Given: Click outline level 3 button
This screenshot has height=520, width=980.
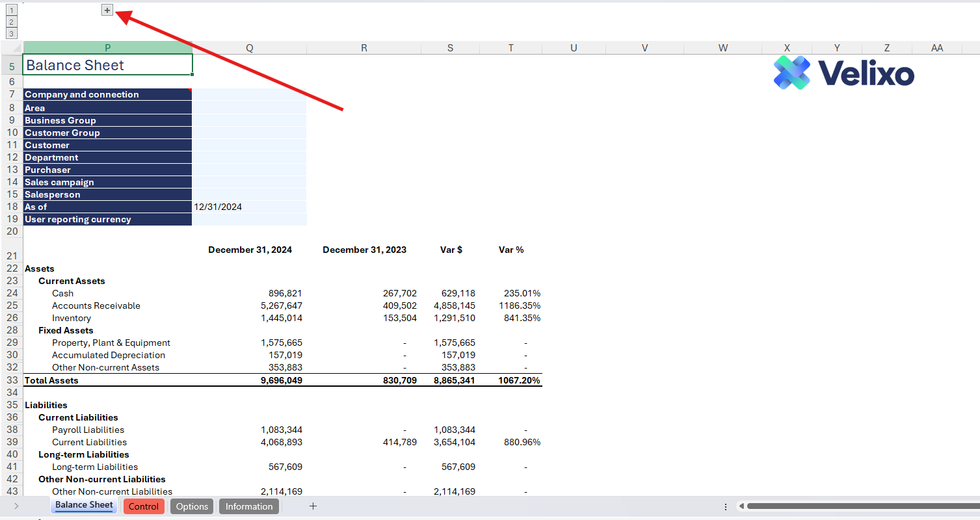Looking at the screenshot, I should point(12,33).
